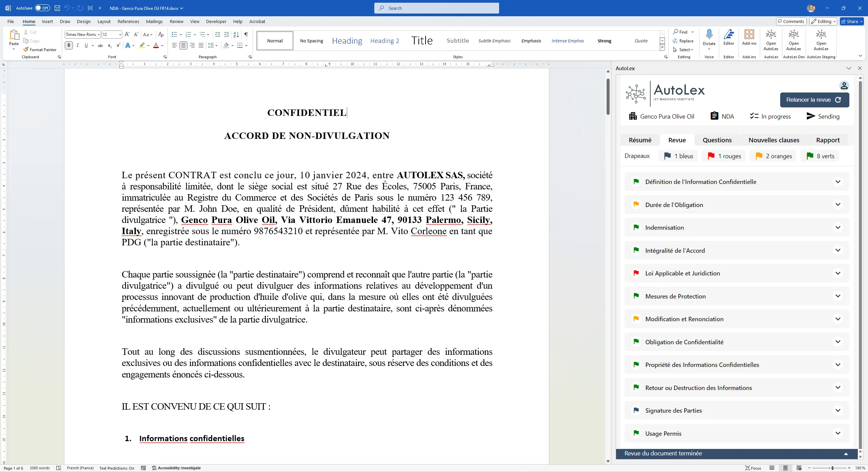Click the text highlight color icon
This screenshot has width=868, height=472.
point(142,45)
